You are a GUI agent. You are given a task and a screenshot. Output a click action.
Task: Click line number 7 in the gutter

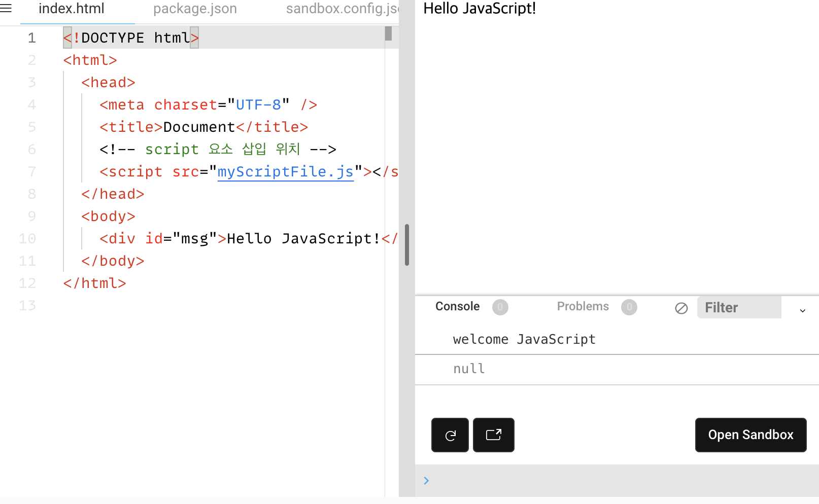tap(31, 171)
